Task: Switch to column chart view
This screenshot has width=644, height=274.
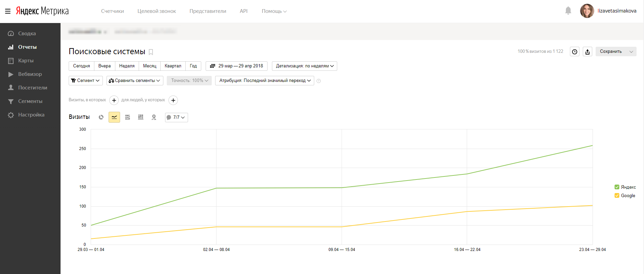Action: point(141,117)
